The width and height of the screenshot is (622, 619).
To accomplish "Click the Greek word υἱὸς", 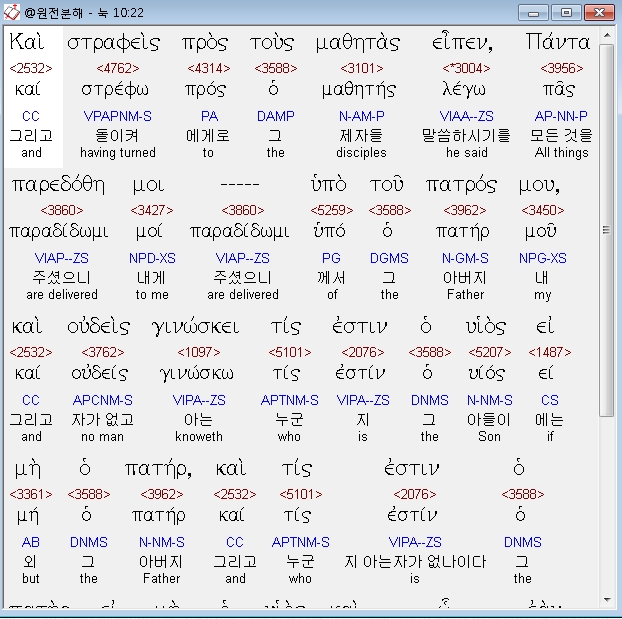I will [x=486, y=326].
